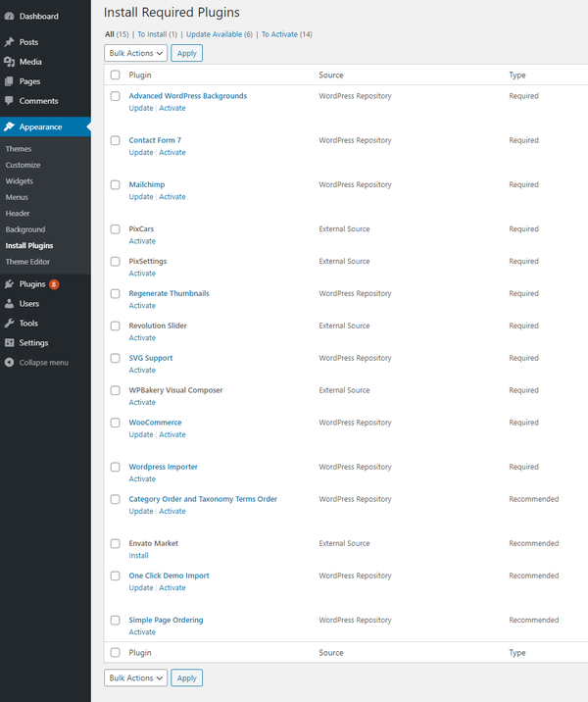The height and width of the screenshot is (702, 588).
Task: Open the Theme Editor submenu item
Action: pyautogui.click(x=27, y=262)
